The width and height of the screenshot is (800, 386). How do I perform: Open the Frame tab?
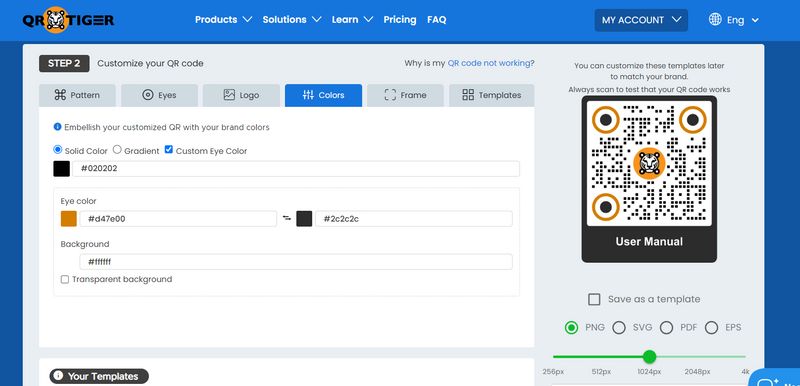tap(405, 95)
